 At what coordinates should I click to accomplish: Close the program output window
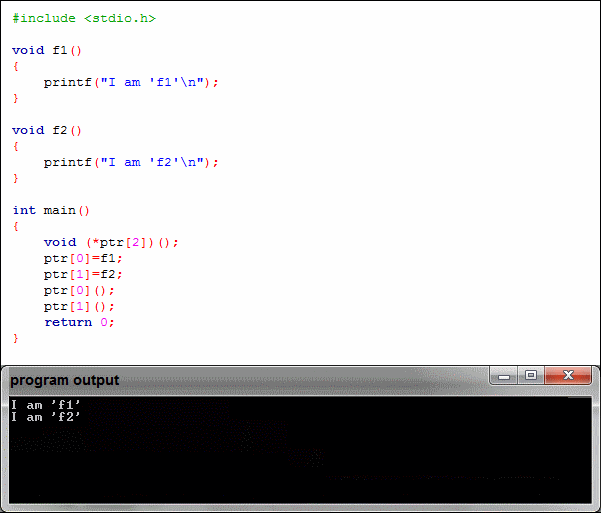coord(568,375)
